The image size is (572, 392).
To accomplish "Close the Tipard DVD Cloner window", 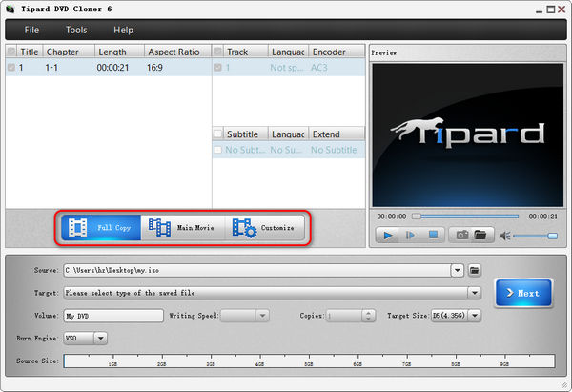I will [x=562, y=10].
